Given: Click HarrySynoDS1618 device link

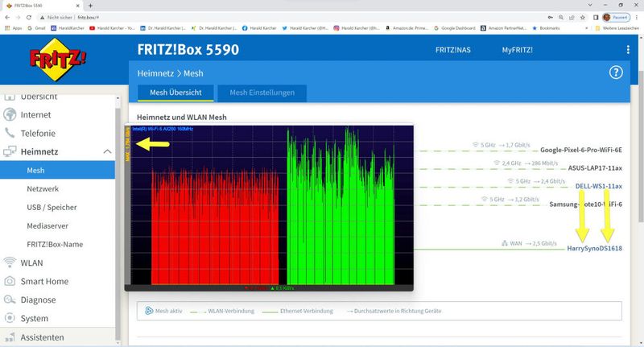Looking at the screenshot, I should 594,248.
